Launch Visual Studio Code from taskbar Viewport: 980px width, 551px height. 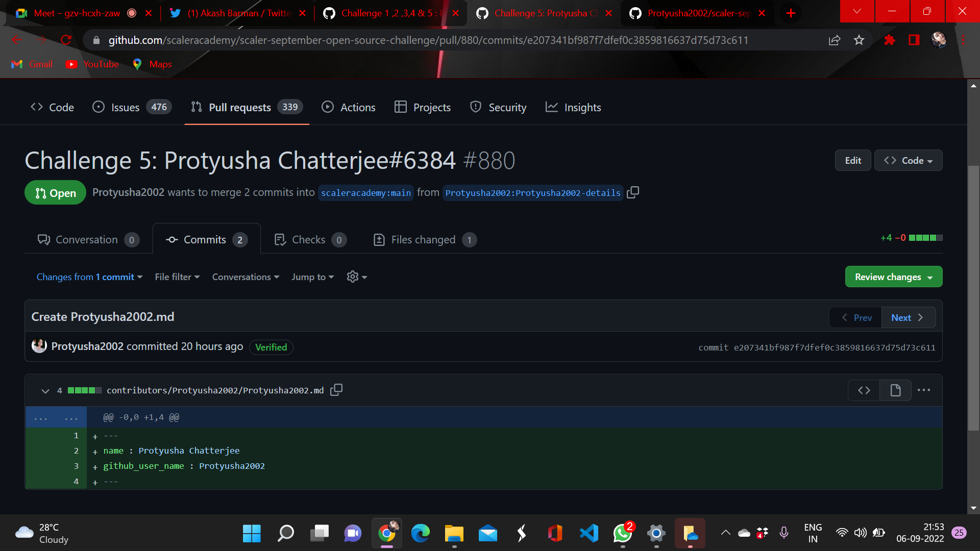(589, 534)
